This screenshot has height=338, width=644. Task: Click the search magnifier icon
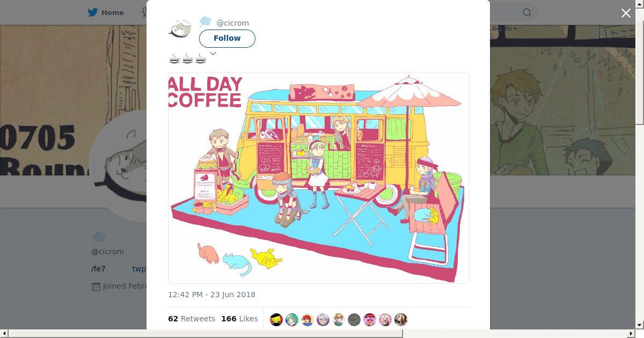527,12
